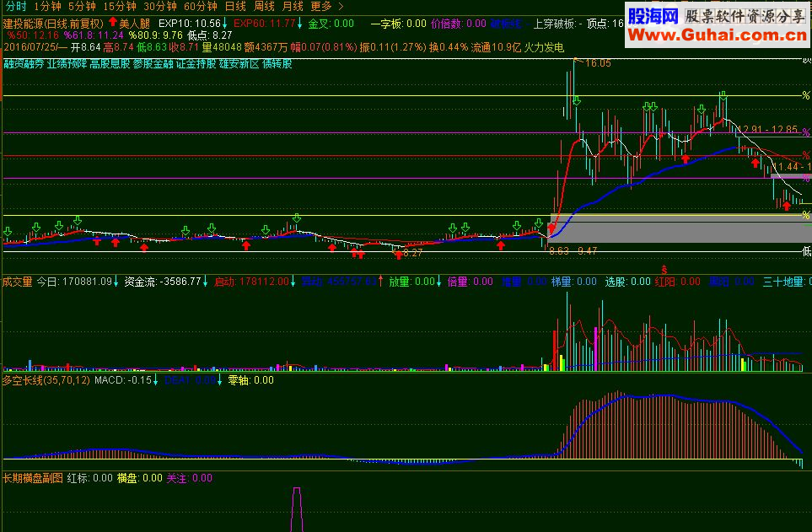Screen dimensions: 812x532
Task: Click the 8.27 low price marker
Action: click(x=412, y=253)
